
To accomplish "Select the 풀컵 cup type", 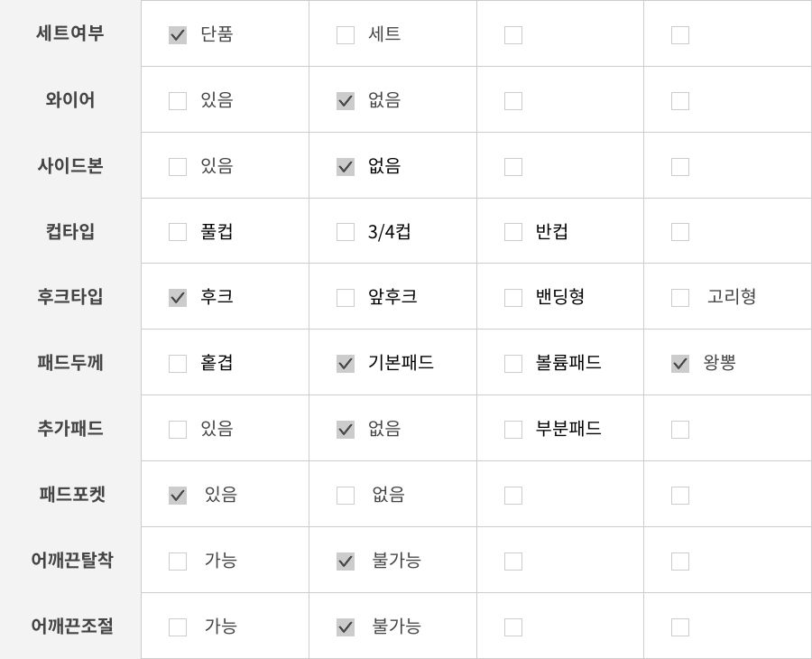I will point(178,232).
